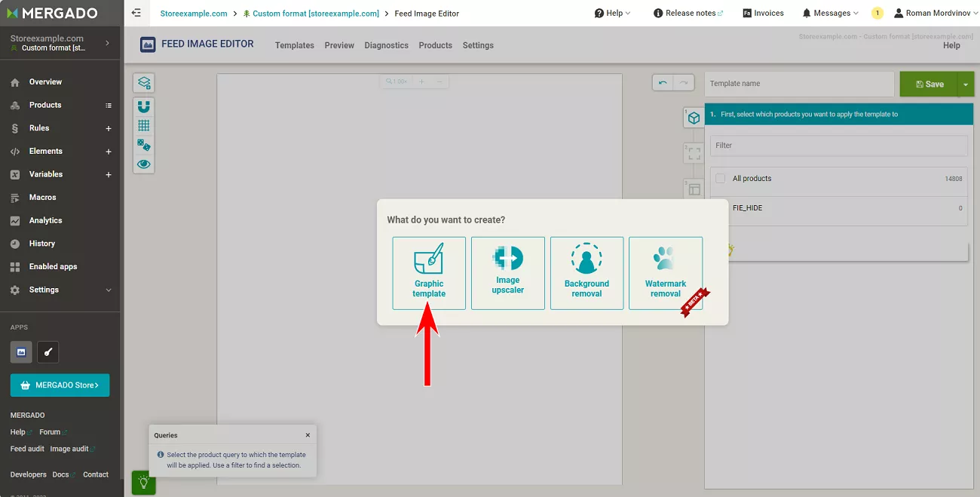980x497 pixels.
Task: Go to Analytics in sidebar
Action: click(45, 220)
